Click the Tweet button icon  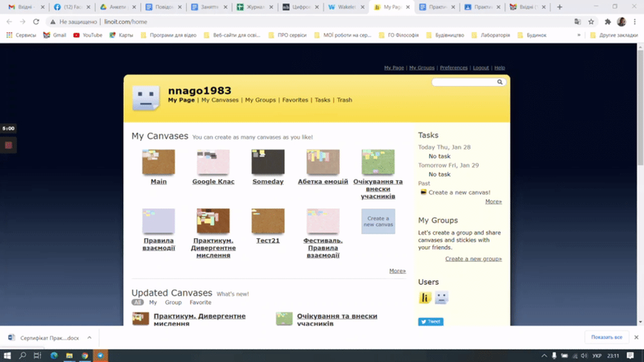(431, 322)
